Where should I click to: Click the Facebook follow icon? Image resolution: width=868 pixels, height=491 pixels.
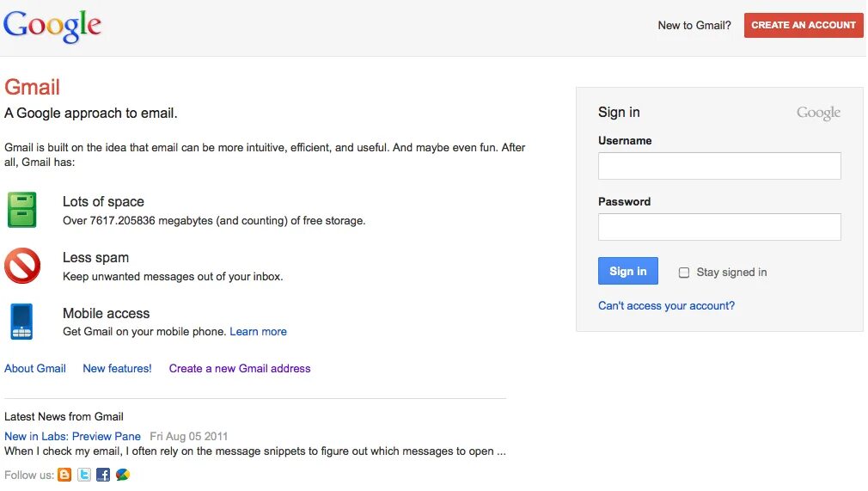(x=103, y=475)
